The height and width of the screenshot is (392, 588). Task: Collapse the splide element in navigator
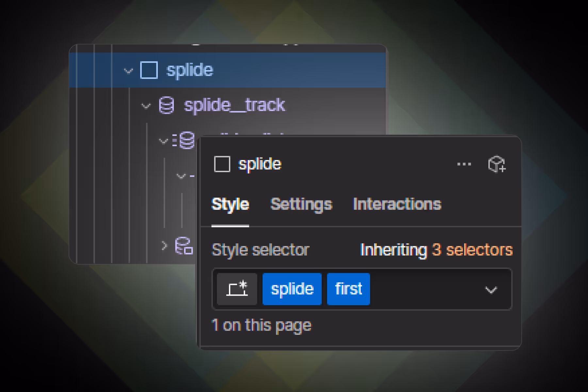tap(128, 71)
